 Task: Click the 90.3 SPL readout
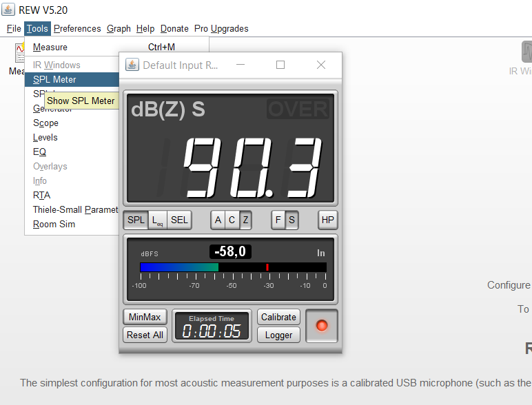click(252, 167)
